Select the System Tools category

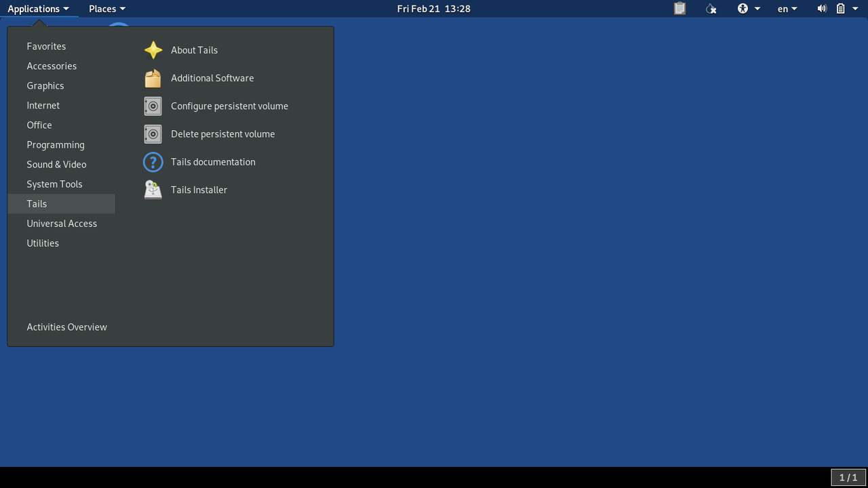(x=61, y=184)
